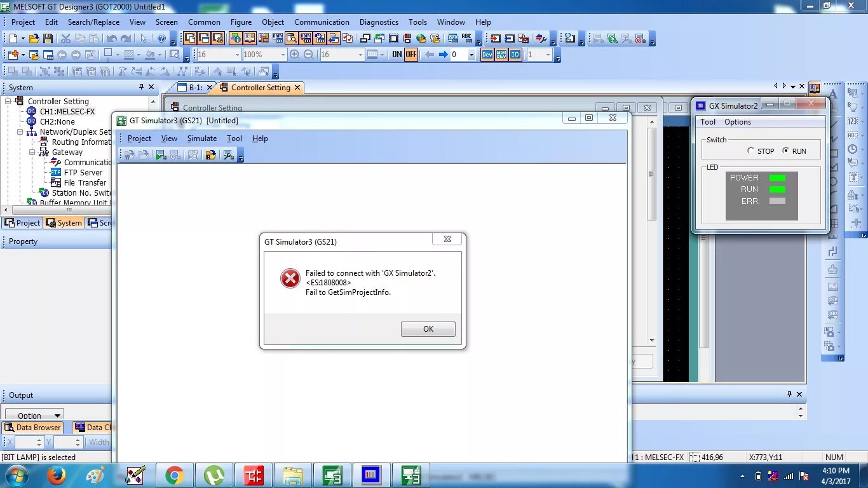Screen dimensions: 868x488
Task: Open the New project dropdown arrow
Action: pyautogui.click(x=23, y=39)
